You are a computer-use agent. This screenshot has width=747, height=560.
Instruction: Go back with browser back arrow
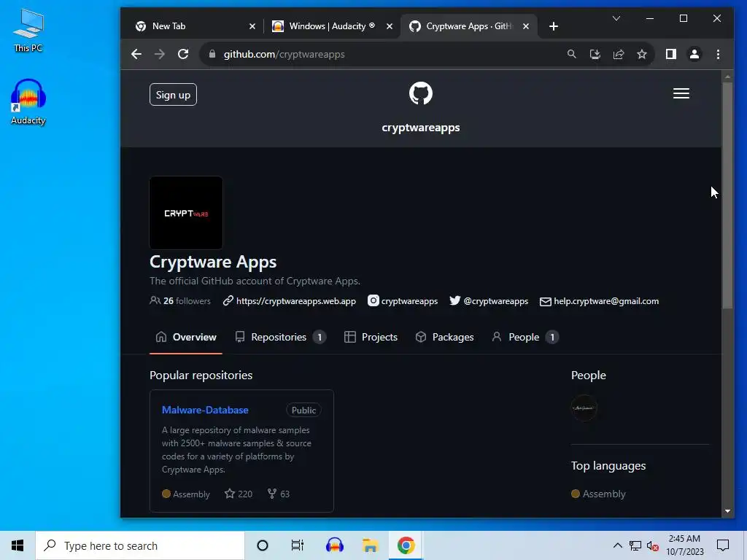tap(136, 54)
